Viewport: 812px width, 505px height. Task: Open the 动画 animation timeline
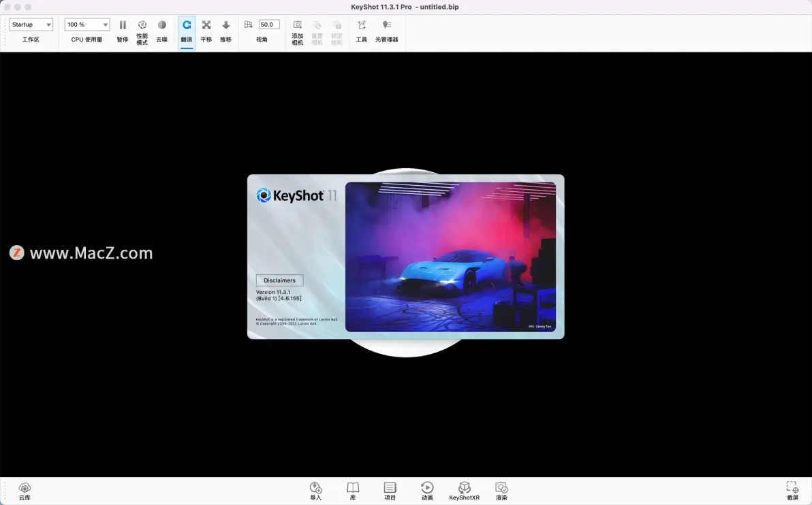[427, 488]
